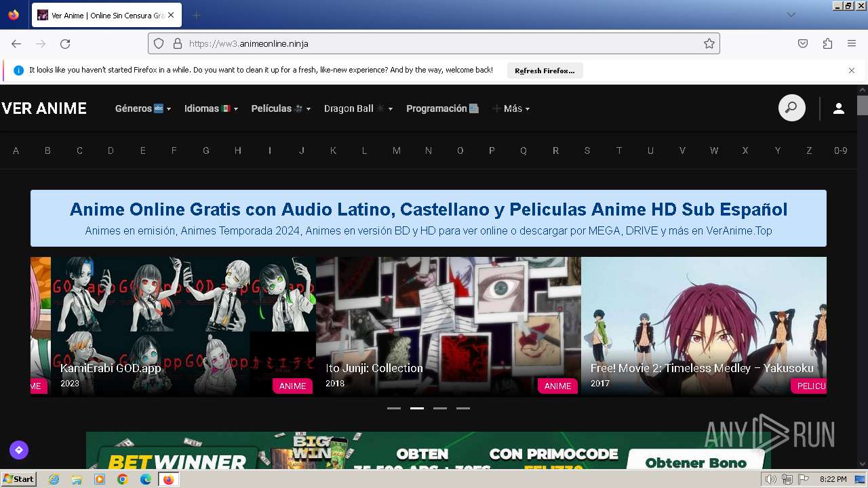Viewport: 868px width, 488px height.
Task: Click the Refresh Firefox button
Action: point(545,70)
